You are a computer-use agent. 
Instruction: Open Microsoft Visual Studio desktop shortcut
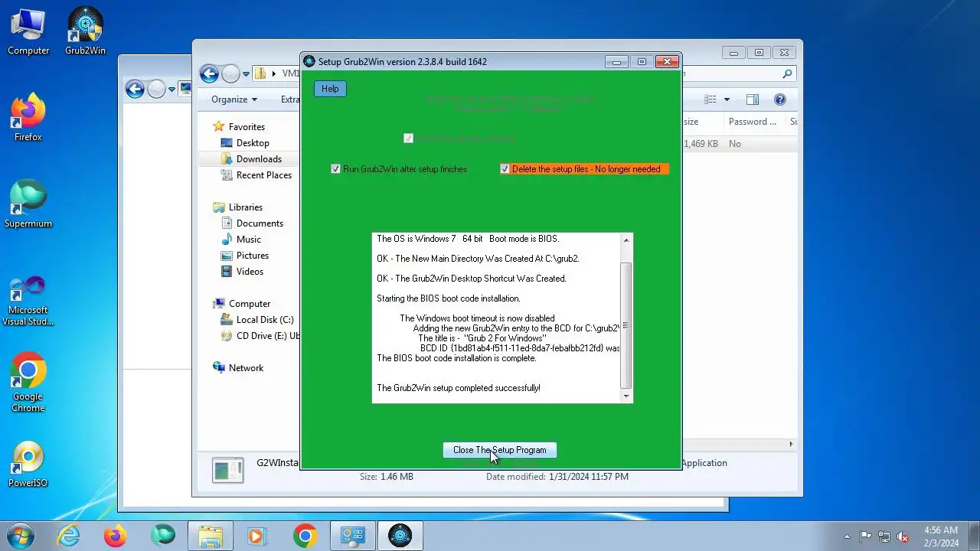pos(28,300)
